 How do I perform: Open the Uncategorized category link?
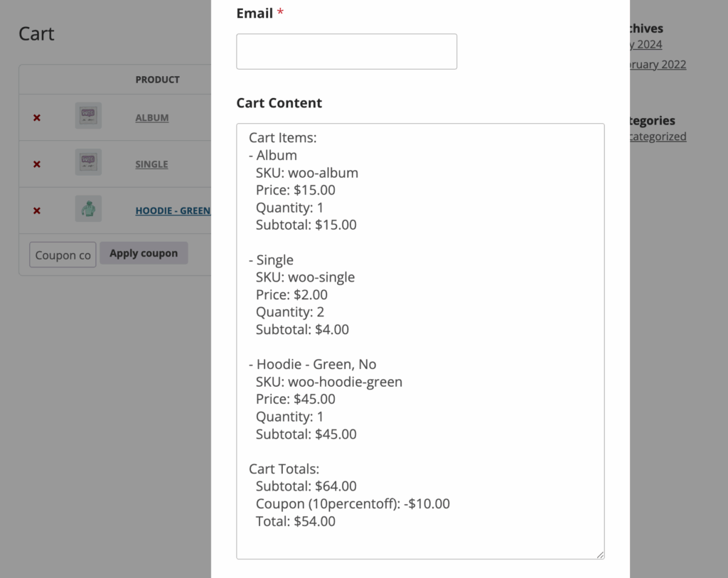658,137
